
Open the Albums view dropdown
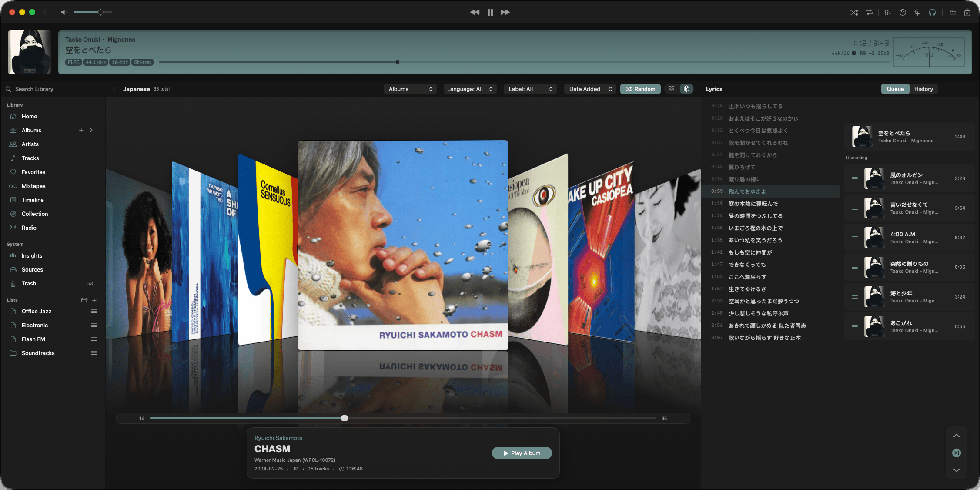410,89
